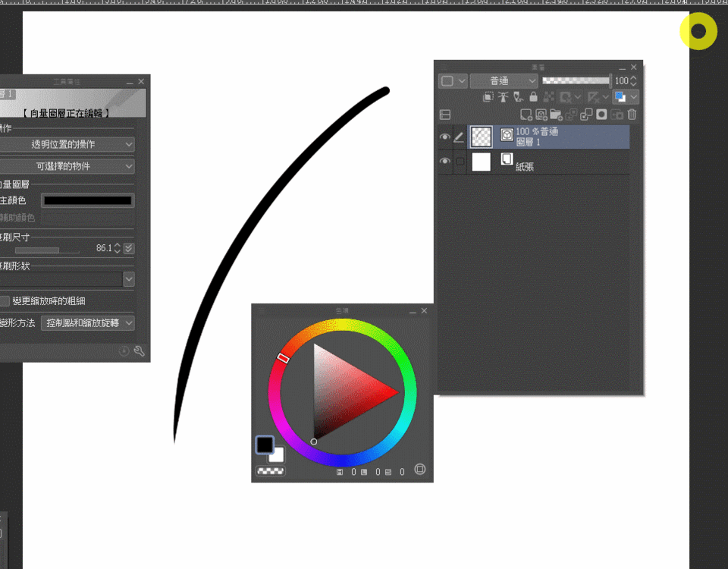Click reset clock icon in tool property panel
Screen dimensions: 728x569
[124, 351]
